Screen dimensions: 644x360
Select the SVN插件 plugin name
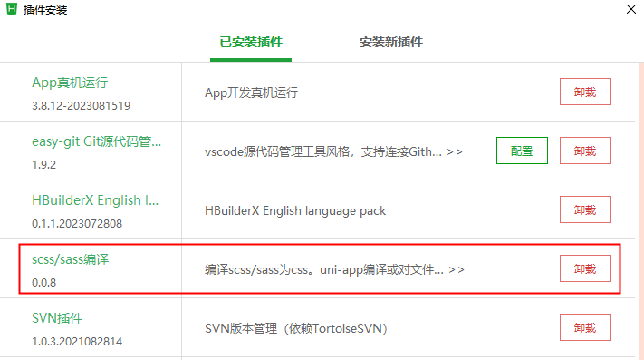coord(57,318)
